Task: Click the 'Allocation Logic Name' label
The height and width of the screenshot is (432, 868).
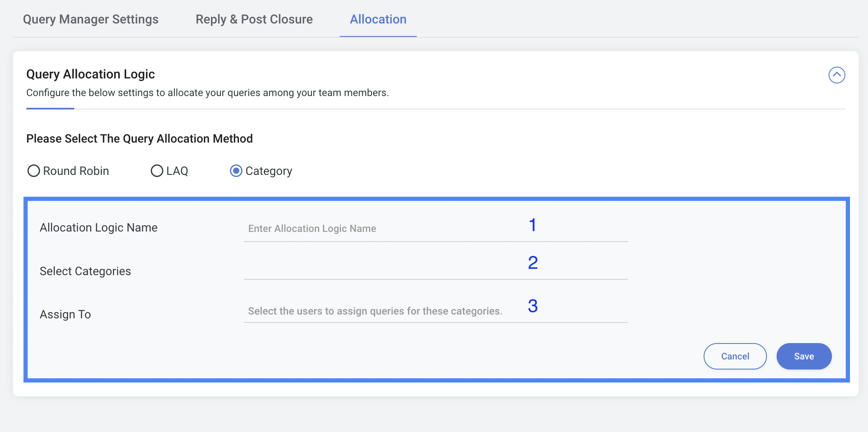Action: (99, 227)
